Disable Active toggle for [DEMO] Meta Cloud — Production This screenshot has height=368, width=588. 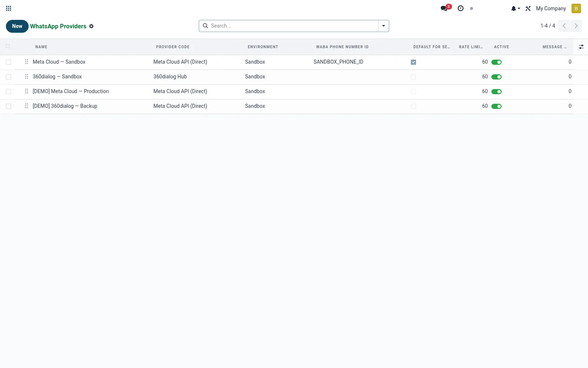496,92
